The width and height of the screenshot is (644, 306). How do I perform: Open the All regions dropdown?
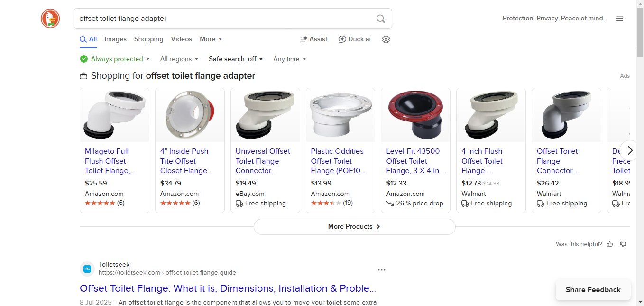pyautogui.click(x=179, y=59)
